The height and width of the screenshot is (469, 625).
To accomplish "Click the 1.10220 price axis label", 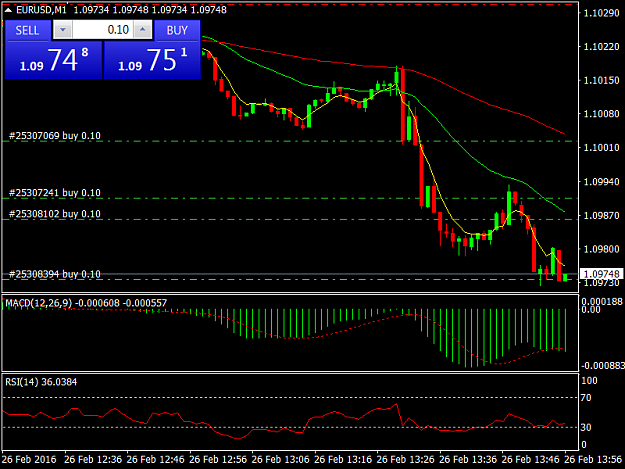I will (601, 47).
